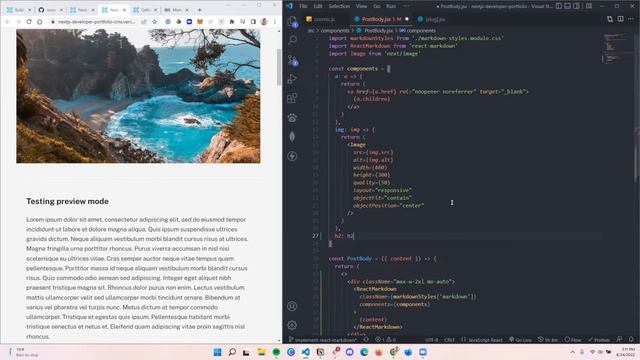Open a new browser tab
Viewport: 640px width, 360px height.
(200, 9)
